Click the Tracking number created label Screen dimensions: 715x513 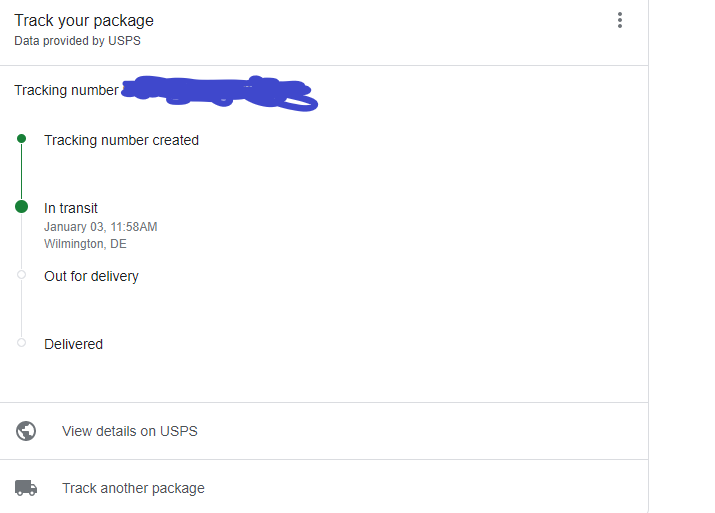(x=121, y=140)
